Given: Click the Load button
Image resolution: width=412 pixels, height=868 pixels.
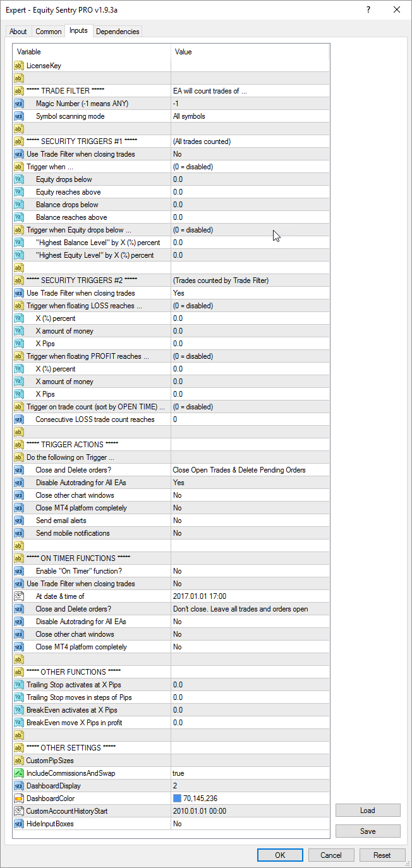Looking at the screenshot, I should click(x=368, y=811).
